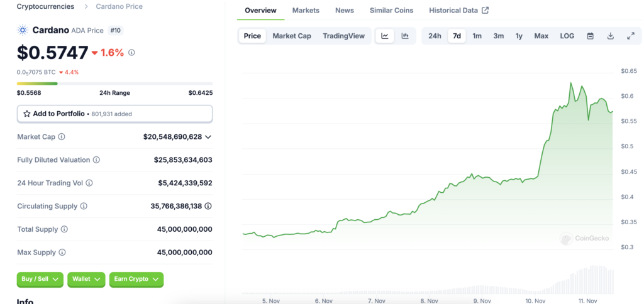
Task: Open the Historical Data tab
Action: coord(458,11)
